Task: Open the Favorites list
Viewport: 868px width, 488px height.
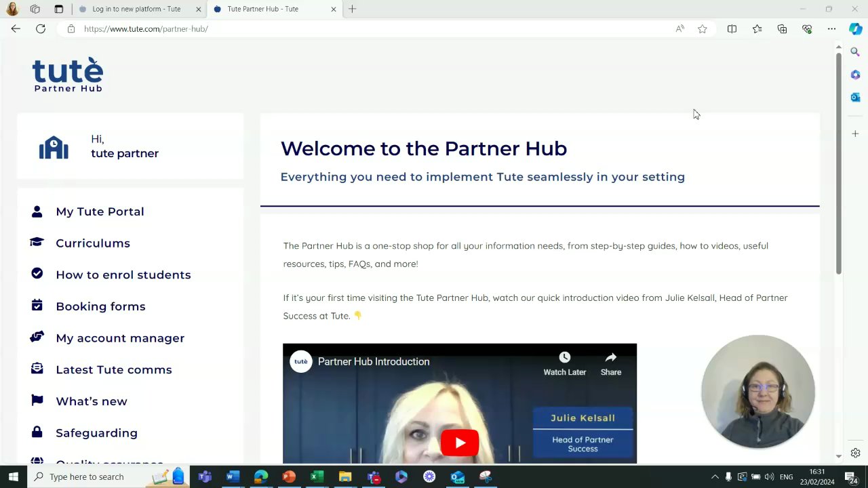Action: [x=757, y=28]
